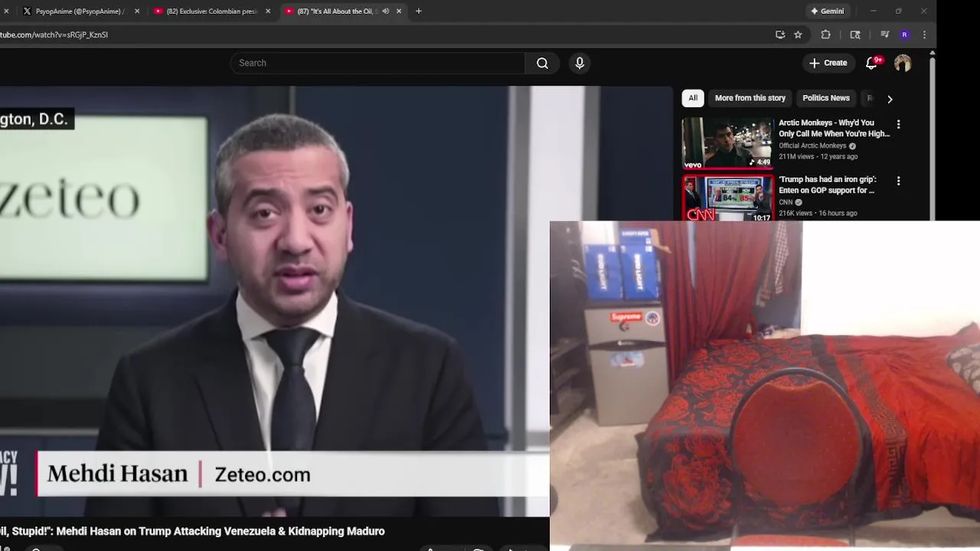Screen dimensions: 980x551
Task: Open YouTube notifications bell
Action: click(871, 63)
